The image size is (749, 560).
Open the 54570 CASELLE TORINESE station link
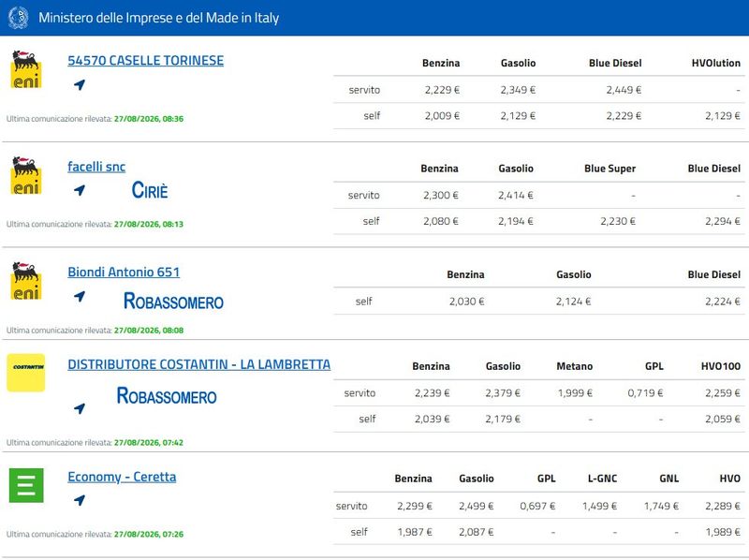pyautogui.click(x=146, y=61)
